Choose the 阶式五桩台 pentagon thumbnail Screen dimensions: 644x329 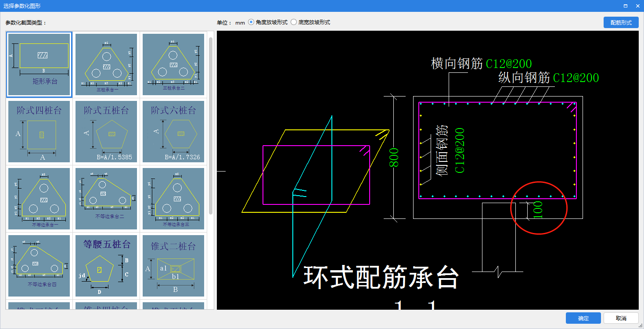(x=106, y=132)
